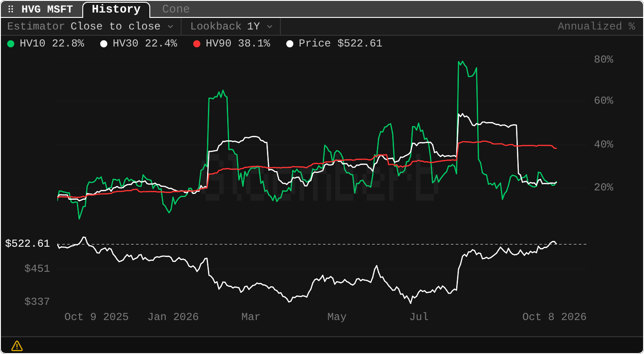Toggle the HV10 series legend
The image size is (644, 354).
coord(46,44)
